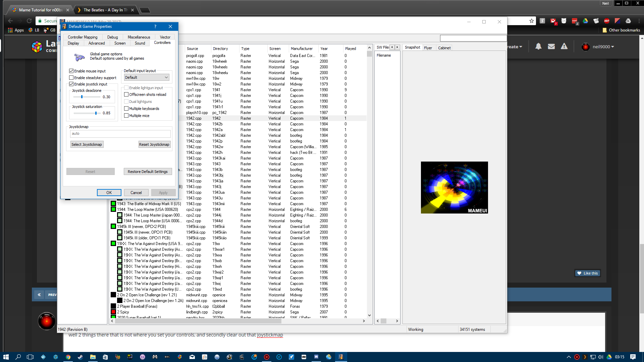
Task: Open Other bookmarks folder
Action: coord(621,30)
